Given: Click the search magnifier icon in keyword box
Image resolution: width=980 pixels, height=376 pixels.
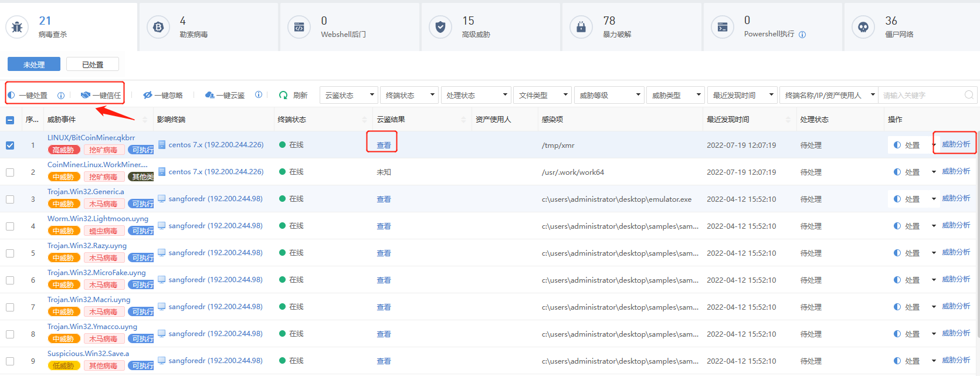Looking at the screenshot, I should point(969,95).
